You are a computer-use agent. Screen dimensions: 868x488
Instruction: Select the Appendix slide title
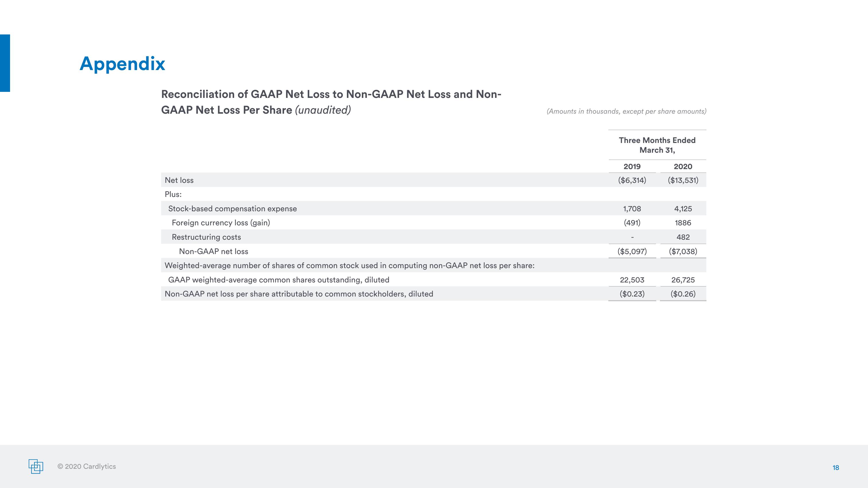coord(122,64)
